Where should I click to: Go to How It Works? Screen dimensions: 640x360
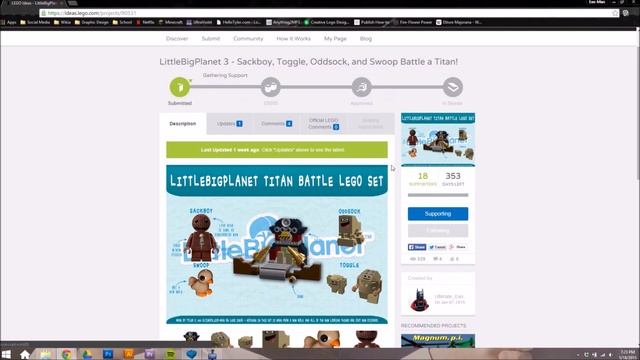pyautogui.click(x=293, y=38)
